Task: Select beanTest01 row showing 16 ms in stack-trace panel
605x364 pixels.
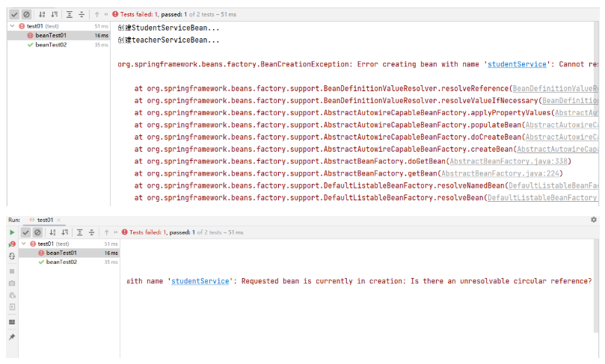Action: [x=58, y=35]
